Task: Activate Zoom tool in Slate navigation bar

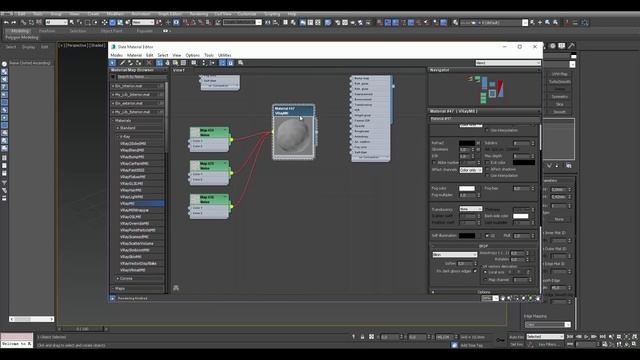Action: tap(509, 298)
